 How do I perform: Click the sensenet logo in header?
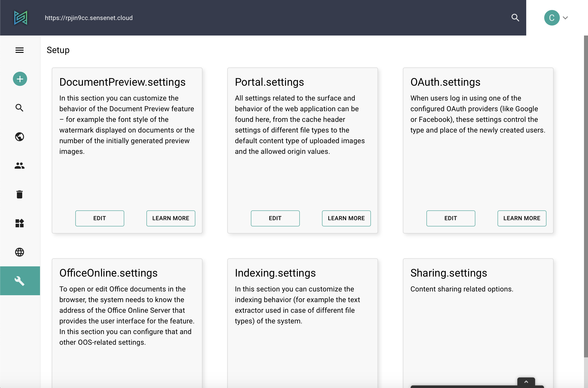click(x=21, y=18)
